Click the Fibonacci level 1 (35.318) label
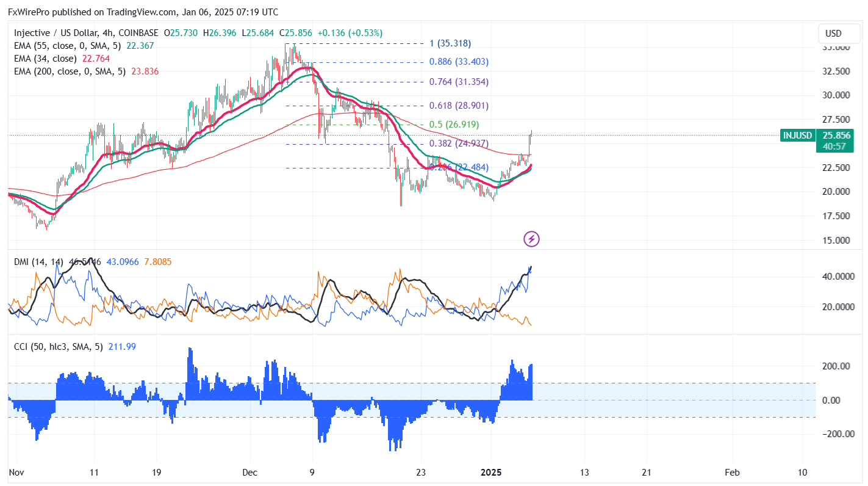 click(x=449, y=43)
